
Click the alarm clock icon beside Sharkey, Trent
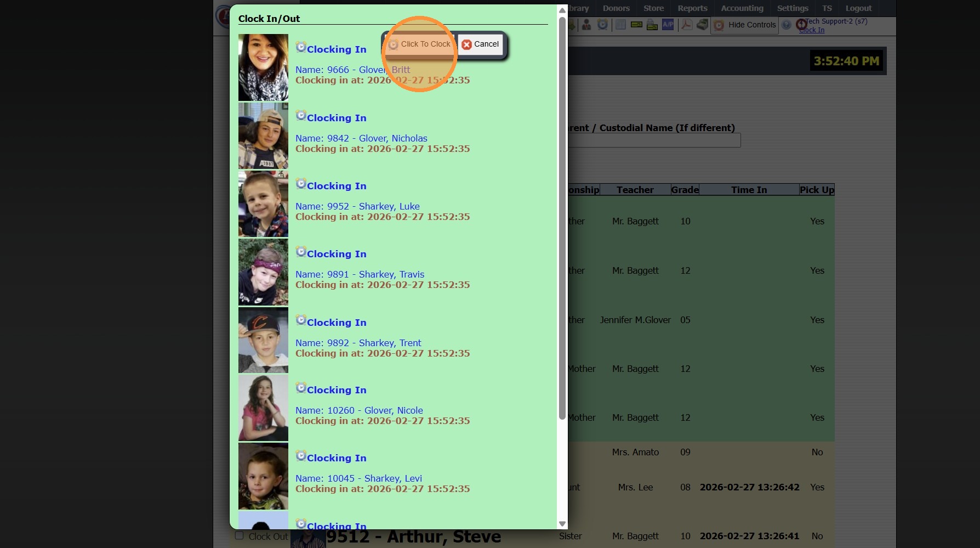pos(301,320)
